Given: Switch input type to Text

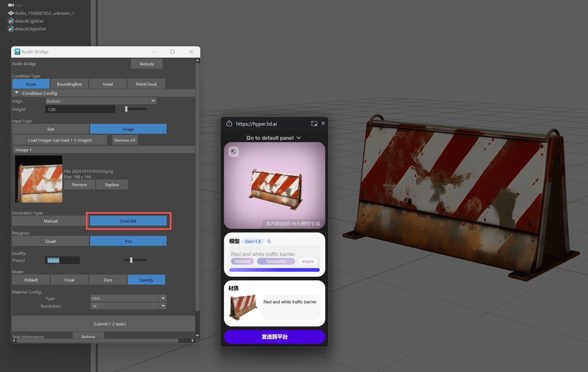Looking at the screenshot, I should pos(51,129).
